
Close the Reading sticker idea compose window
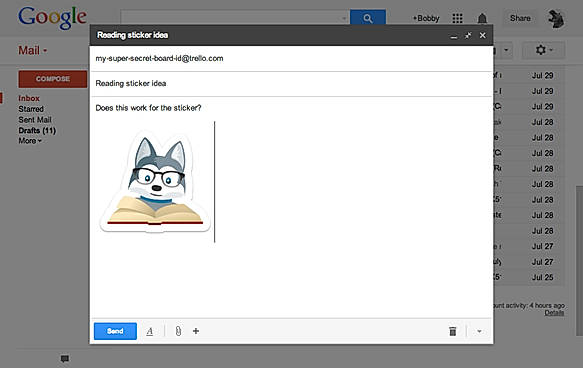point(483,35)
